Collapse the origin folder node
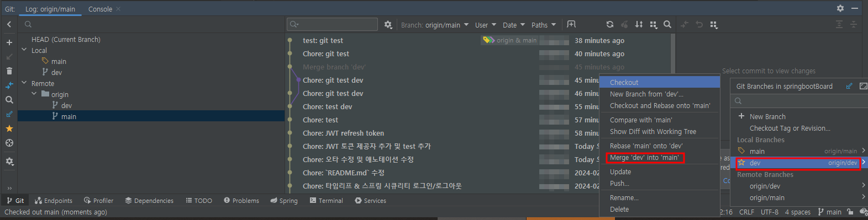This screenshot has height=220, width=868. pyautogui.click(x=34, y=94)
